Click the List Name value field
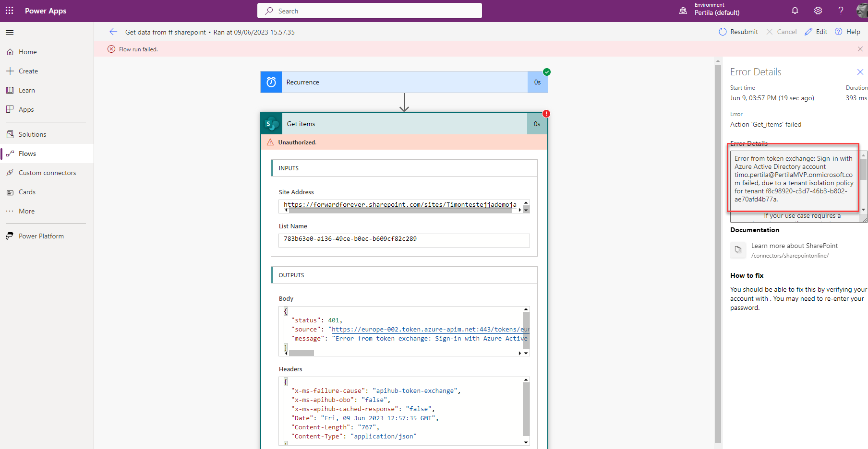 [x=404, y=240]
